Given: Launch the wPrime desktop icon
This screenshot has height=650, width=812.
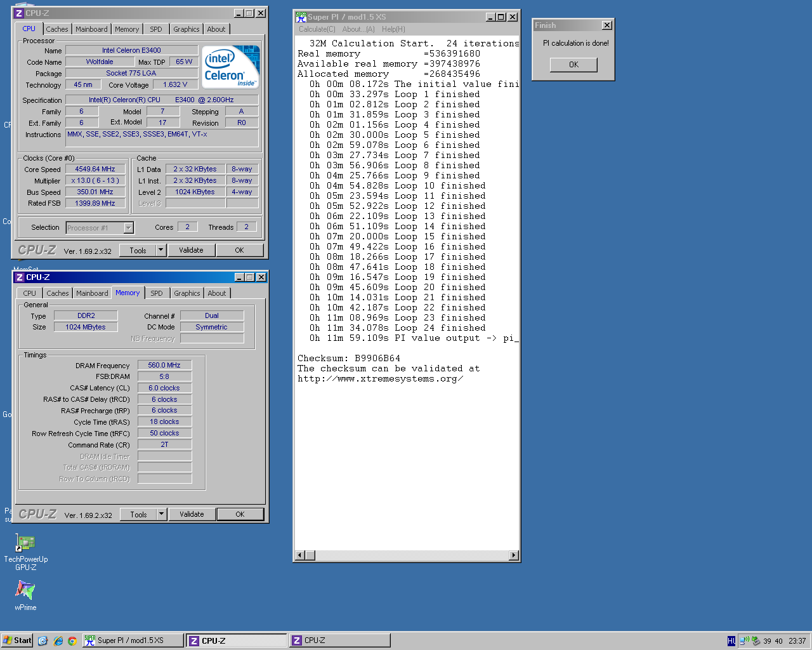Looking at the screenshot, I should [x=25, y=595].
